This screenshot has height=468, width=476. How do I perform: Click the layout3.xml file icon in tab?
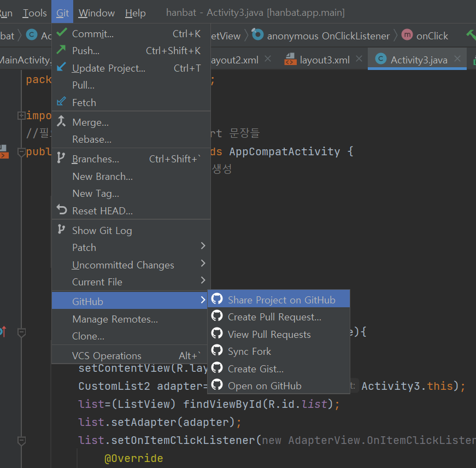click(x=290, y=59)
